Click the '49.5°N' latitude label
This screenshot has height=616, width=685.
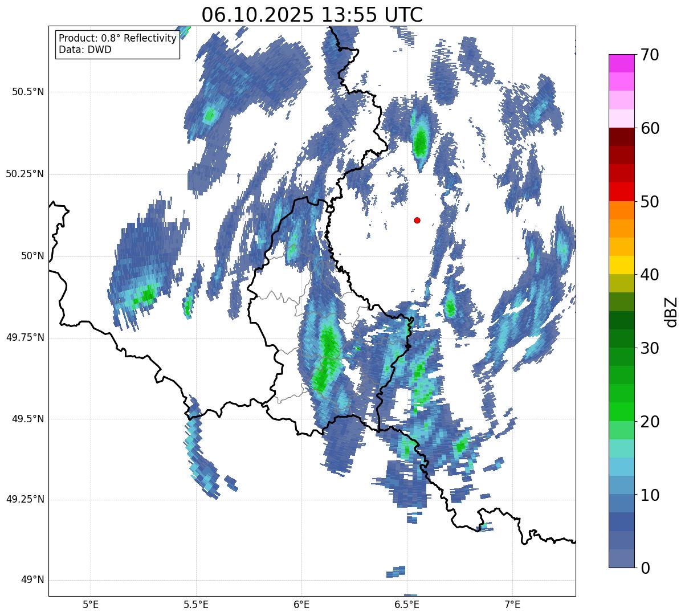tap(28, 419)
